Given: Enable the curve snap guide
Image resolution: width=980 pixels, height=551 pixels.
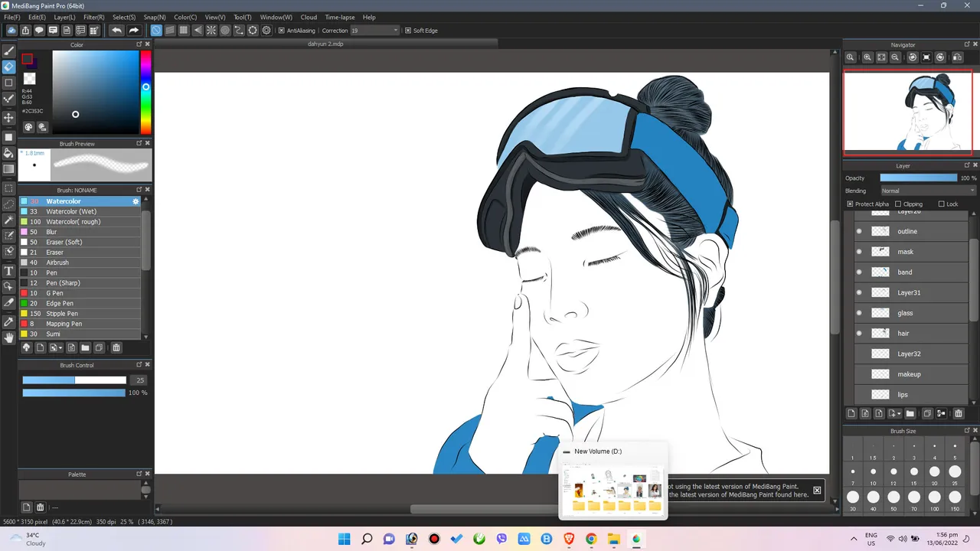Looking at the screenshot, I should click(x=239, y=31).
